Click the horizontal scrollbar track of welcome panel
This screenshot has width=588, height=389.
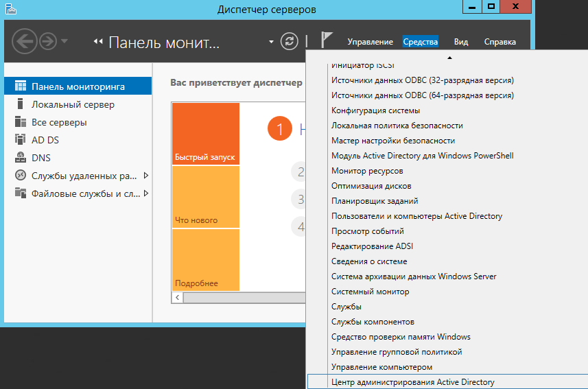244,298
